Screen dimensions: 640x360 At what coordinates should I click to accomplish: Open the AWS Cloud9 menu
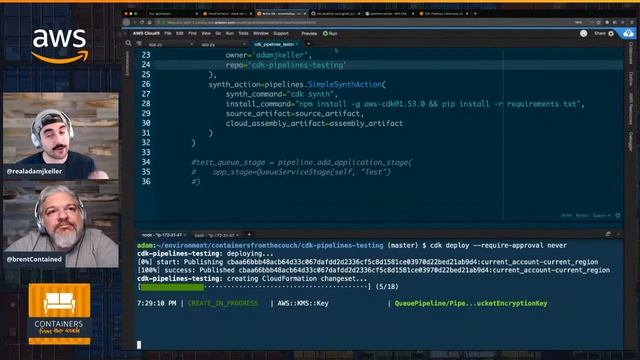click(x=146, y=33)
